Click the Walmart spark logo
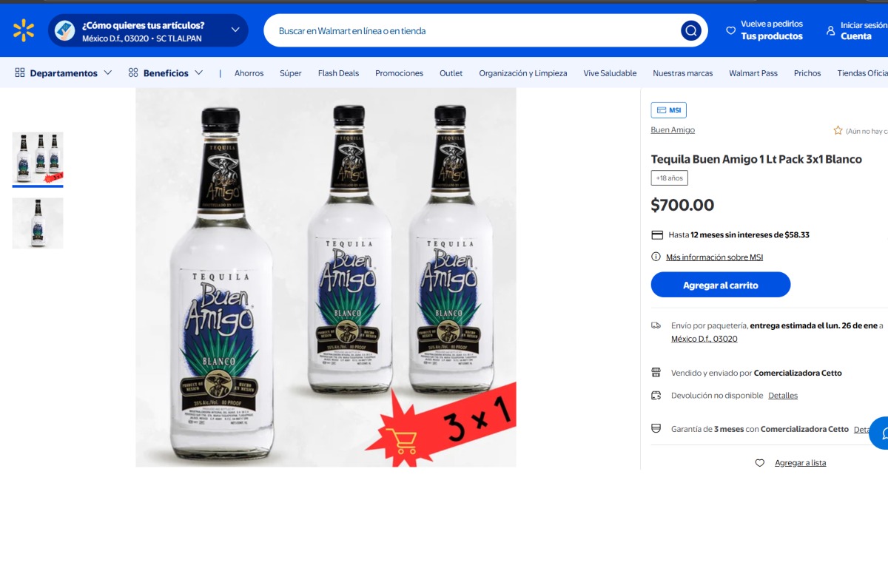 coord(24,30)
